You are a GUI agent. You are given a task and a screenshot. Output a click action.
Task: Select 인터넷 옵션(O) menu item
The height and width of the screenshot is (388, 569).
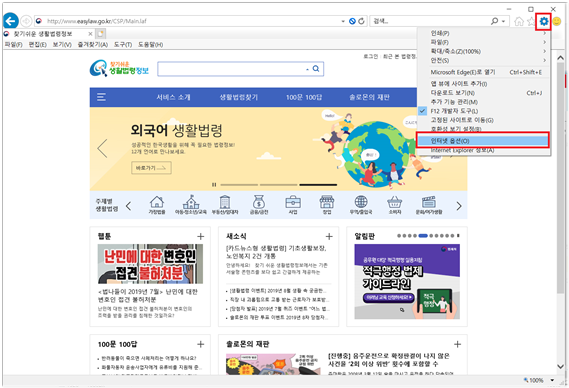pos(483,140)
